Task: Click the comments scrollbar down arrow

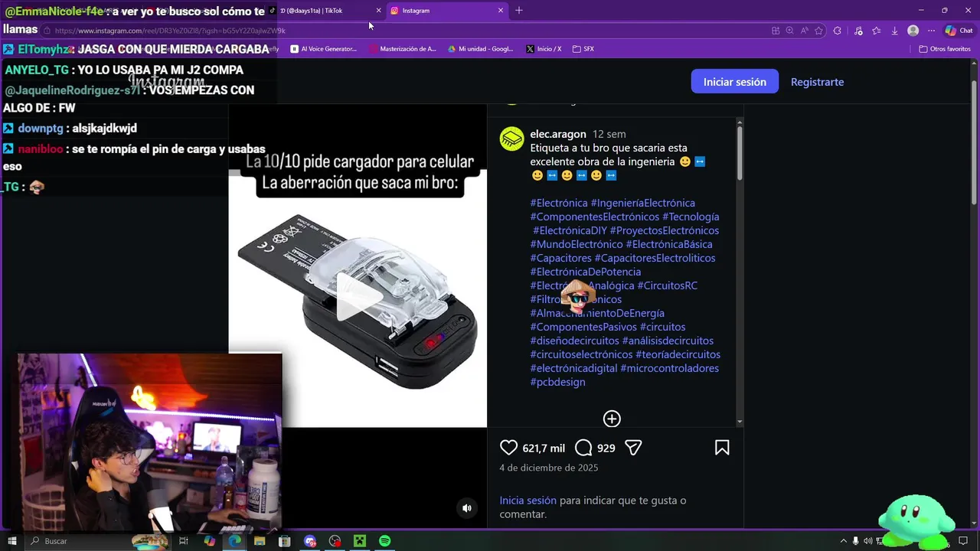Action: click(x=740, y=422)
